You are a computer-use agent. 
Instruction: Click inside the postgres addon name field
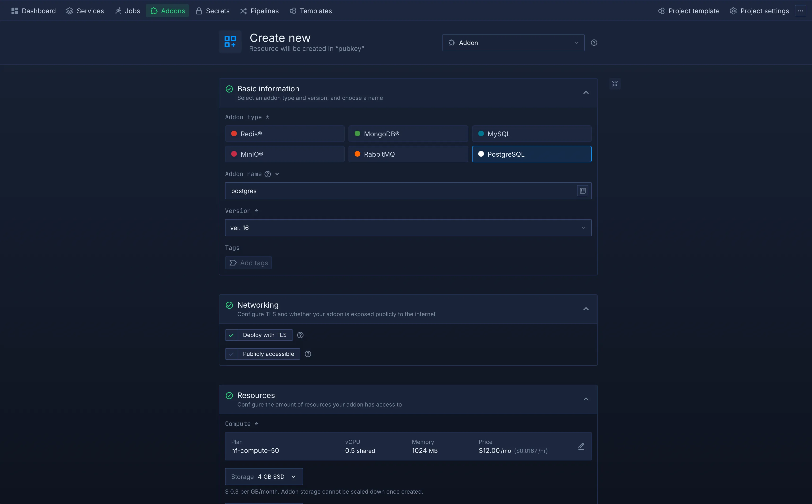pyautogui.click(x=367, y=191)
